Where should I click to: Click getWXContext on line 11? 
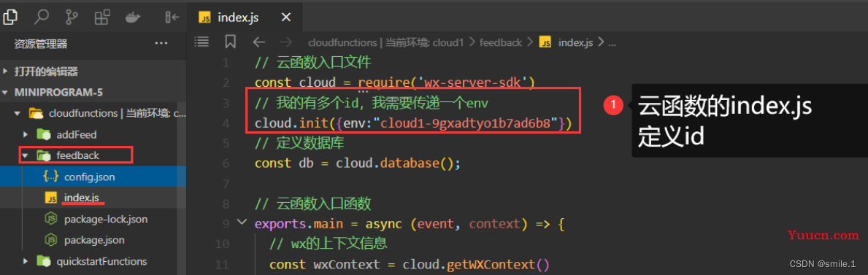click(x=492, y=264)
